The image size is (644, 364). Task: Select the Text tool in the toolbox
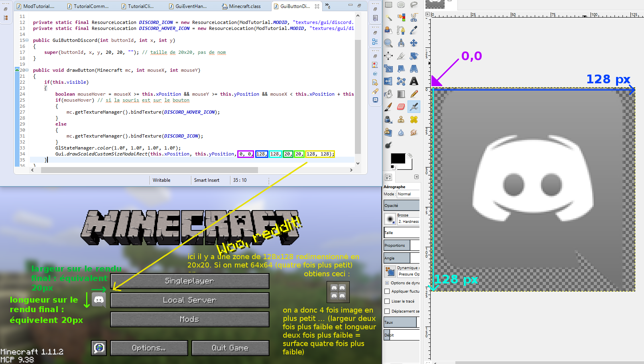[414, 81]
